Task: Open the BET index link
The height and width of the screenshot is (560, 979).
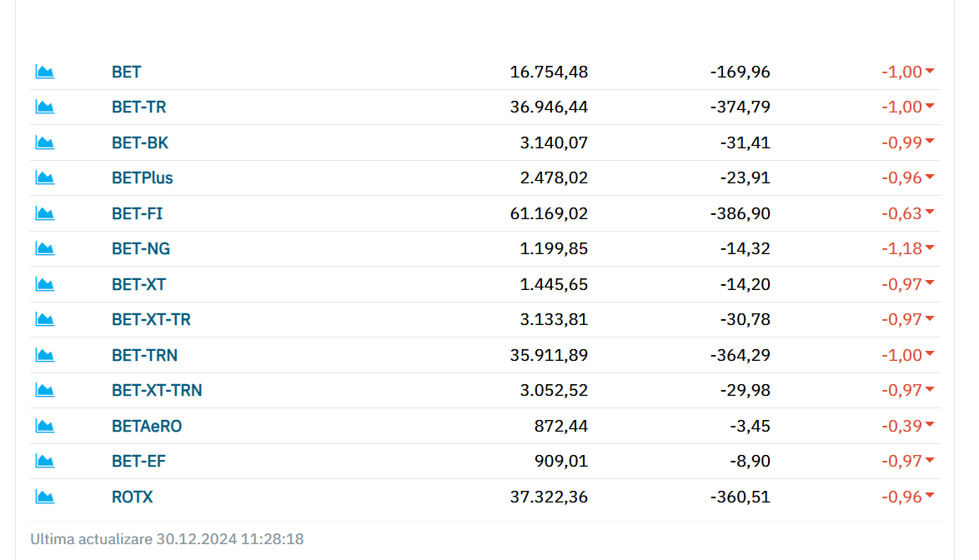Action: click(126, 72)
